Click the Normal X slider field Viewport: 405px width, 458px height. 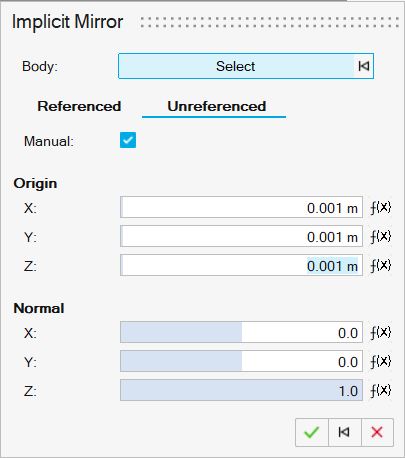pos(241,332)
